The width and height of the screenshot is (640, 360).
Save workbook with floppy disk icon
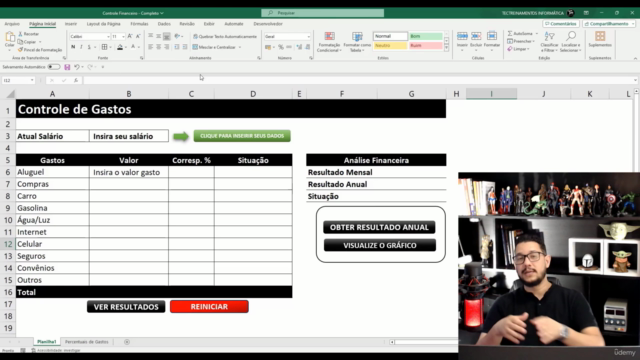tap(67, 67)
